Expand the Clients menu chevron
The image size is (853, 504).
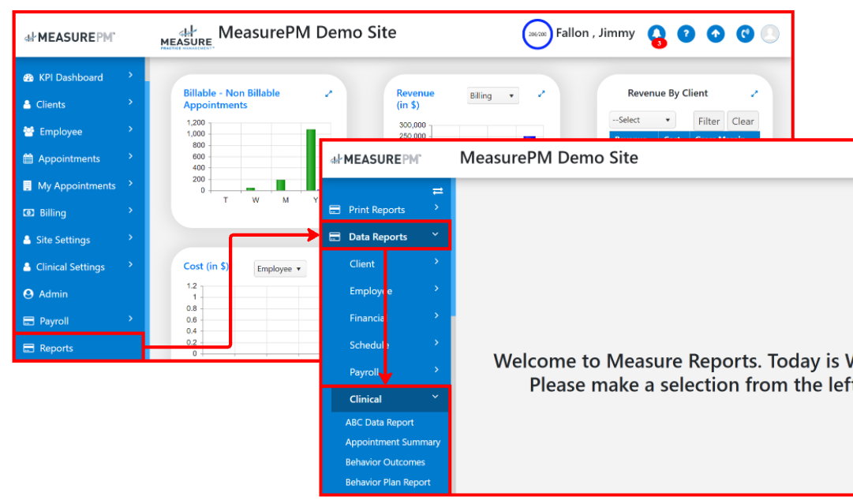tap(130, 103)
